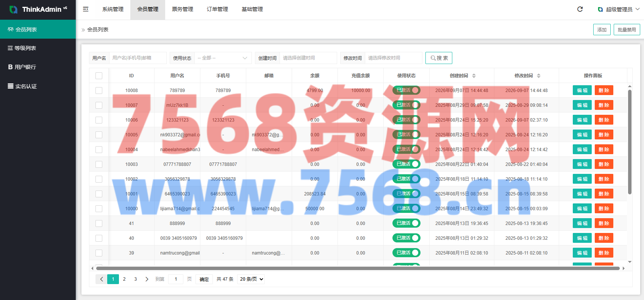The width and height of the screenshot is (644, 300).
Task: Click the ThinkAdmin logo icon
Action: pyautogui.click(x=13, y=9)
